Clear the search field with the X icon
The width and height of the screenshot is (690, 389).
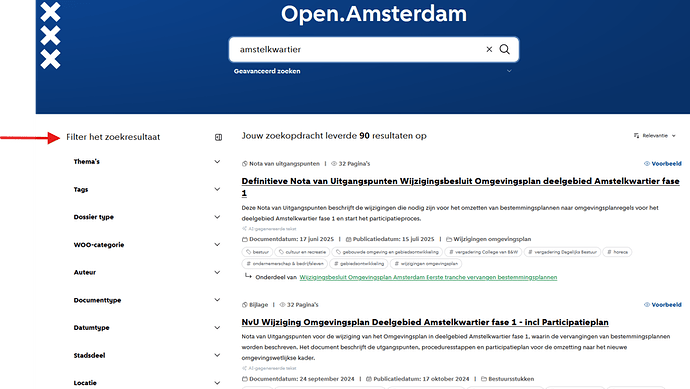coord(489,49)
